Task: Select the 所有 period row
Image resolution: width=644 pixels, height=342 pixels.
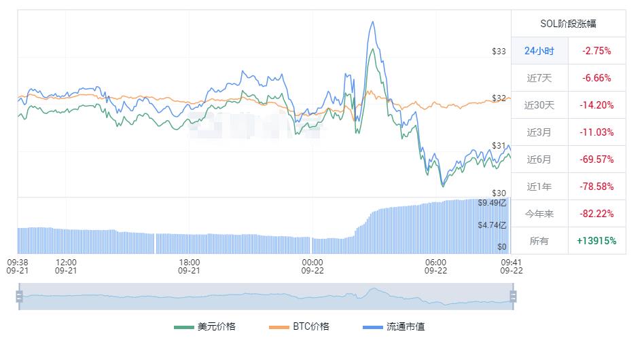Action: click(539, 241)
